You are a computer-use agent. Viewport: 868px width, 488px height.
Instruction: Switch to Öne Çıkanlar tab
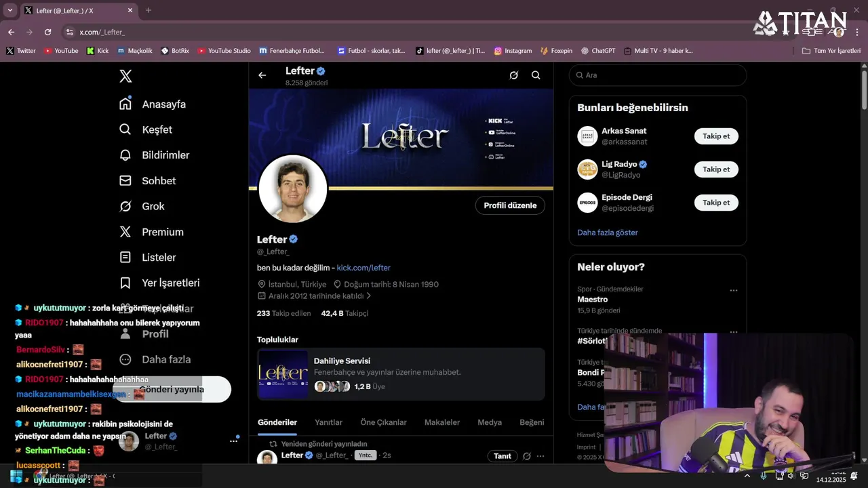pyautogui.click(x=383, y=422)
